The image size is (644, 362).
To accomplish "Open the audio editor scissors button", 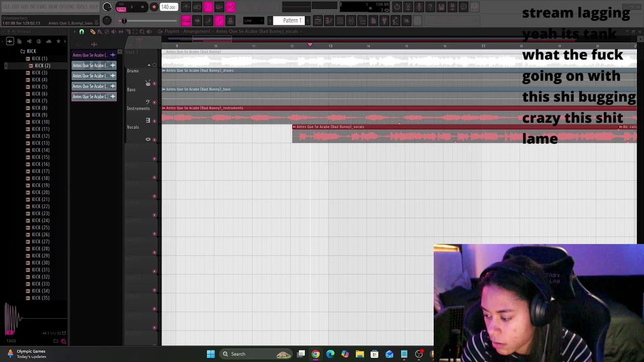I will 408,7.
